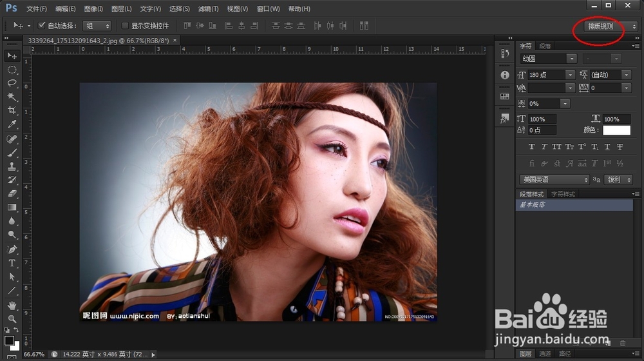Open the Styles fx panel icon

pos(505,119)
